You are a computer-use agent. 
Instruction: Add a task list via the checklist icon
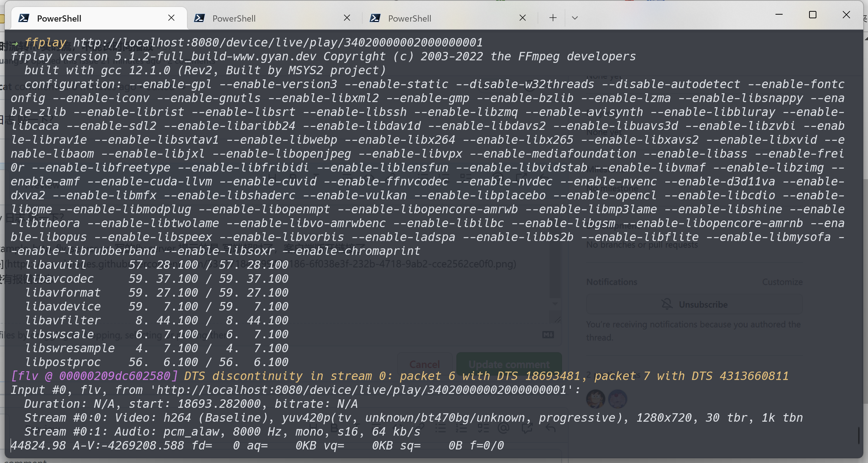[x=483, y=428]
